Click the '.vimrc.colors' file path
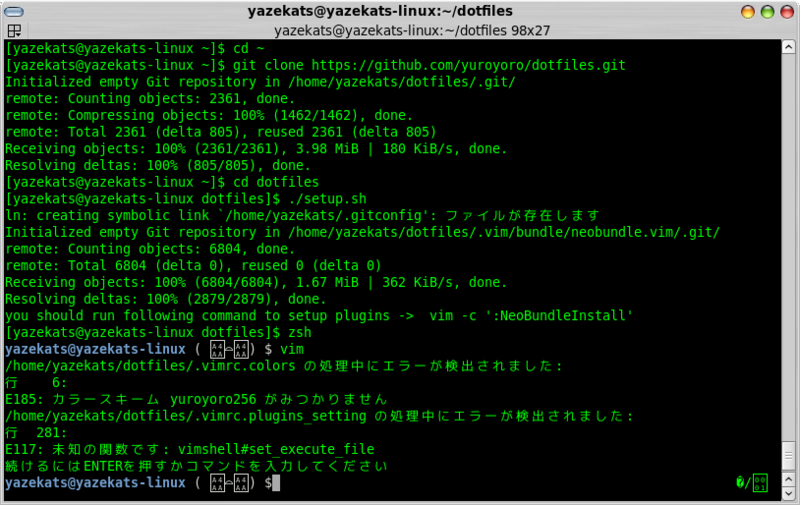The height and width of the screenshot is (505, 800). (x=150, y=366)
